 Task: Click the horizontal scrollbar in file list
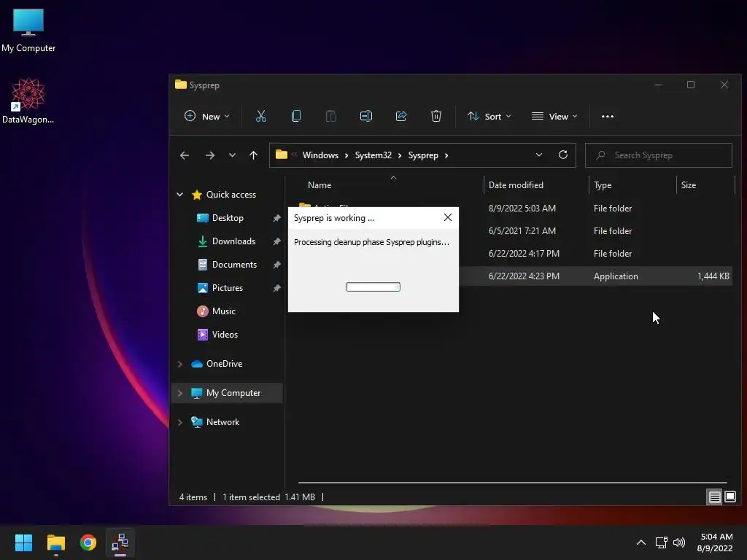point(513,483)
